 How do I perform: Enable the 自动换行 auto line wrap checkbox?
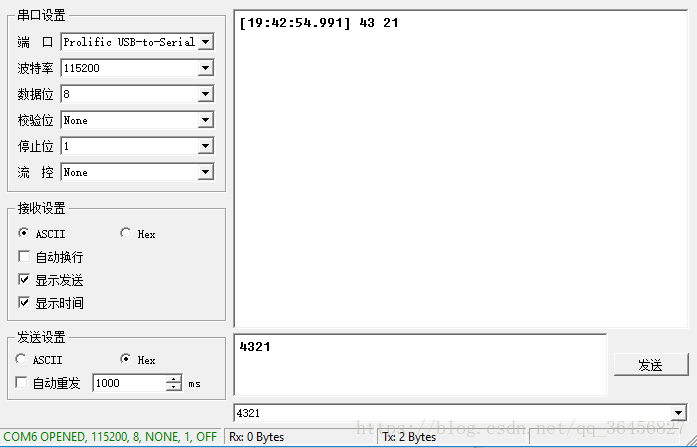coord(50,256)
